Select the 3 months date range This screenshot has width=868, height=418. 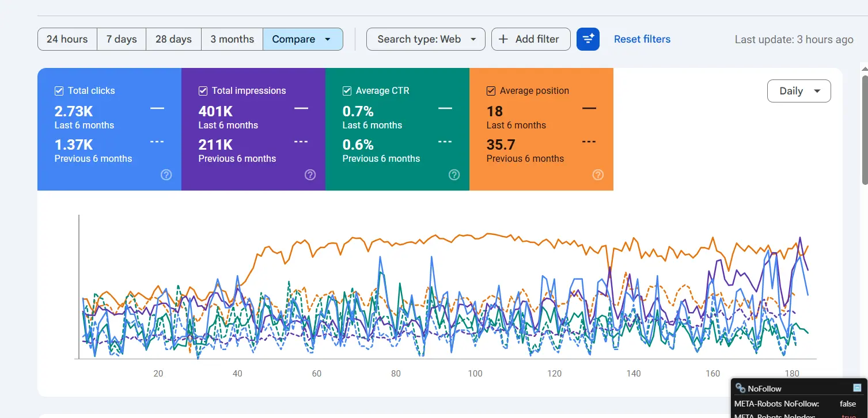click(232, 39)
